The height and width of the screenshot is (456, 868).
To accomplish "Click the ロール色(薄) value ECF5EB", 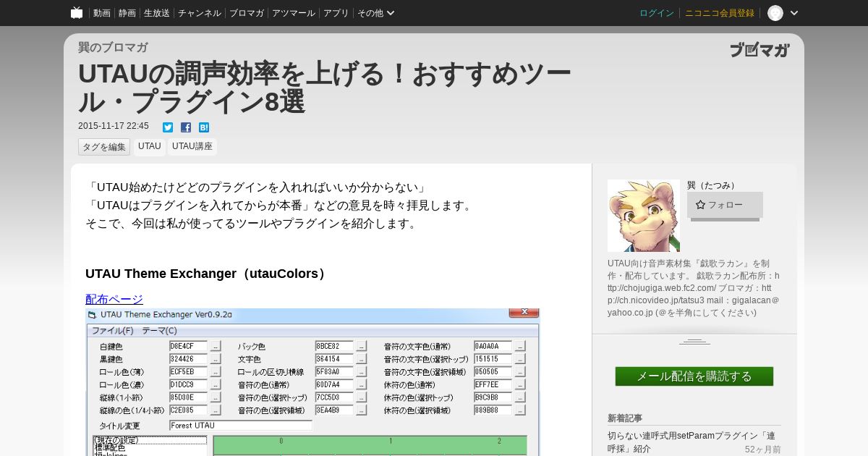I will click(188, 372).
